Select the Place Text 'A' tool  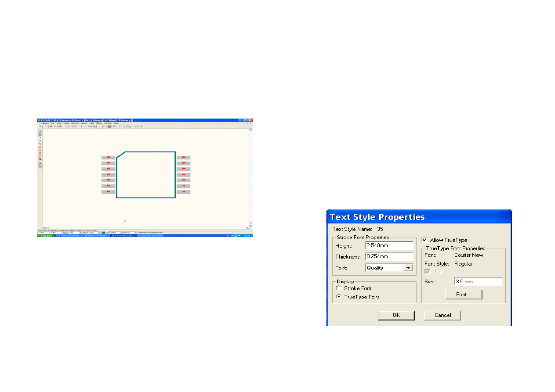click(40, 163)
